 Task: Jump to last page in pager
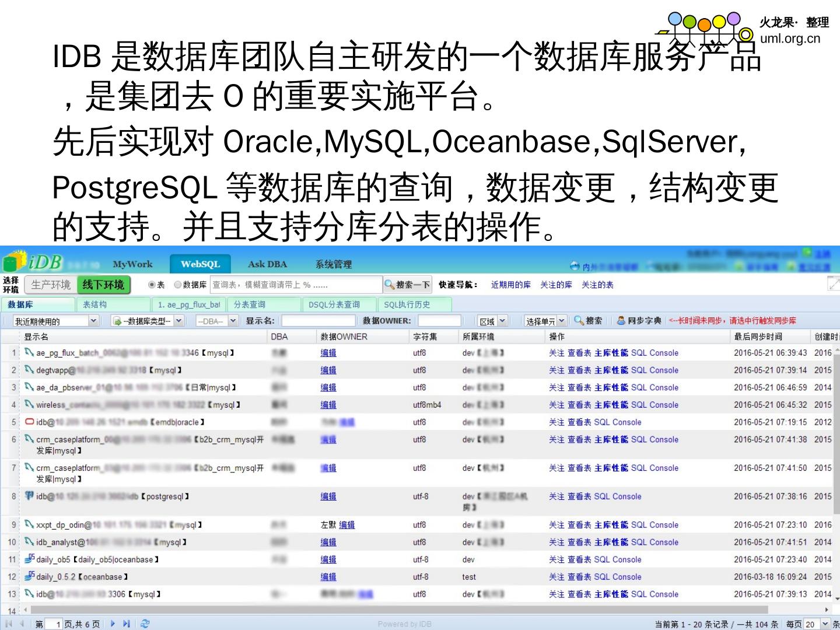click(x=127, y=624)
